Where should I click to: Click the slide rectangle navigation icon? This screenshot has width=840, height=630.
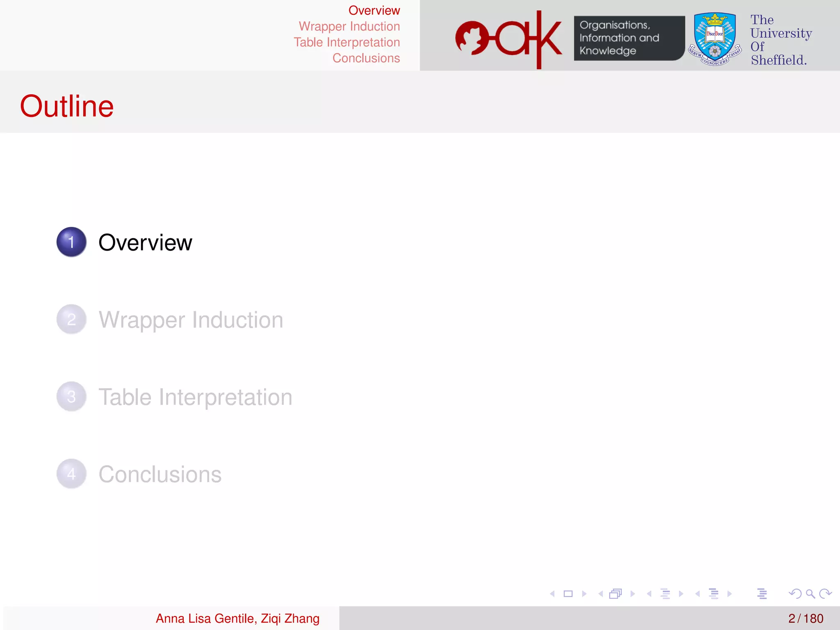tap(568, 593)
